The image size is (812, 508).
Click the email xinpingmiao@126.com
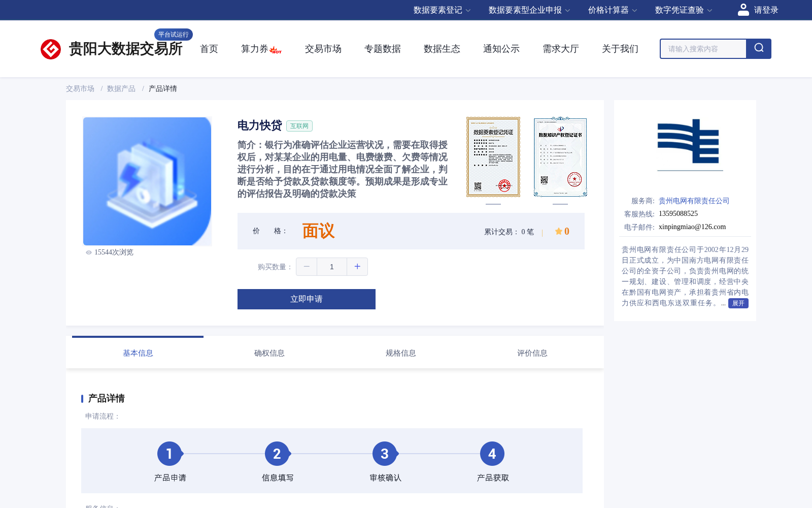pyautogui.click(x=692, y=227)
